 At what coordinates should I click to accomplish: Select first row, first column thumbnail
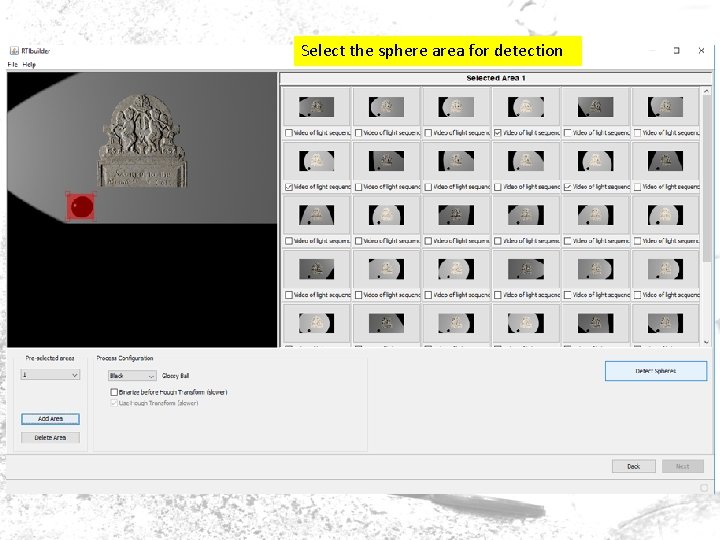pyautogui.click(x=316, y=107)
